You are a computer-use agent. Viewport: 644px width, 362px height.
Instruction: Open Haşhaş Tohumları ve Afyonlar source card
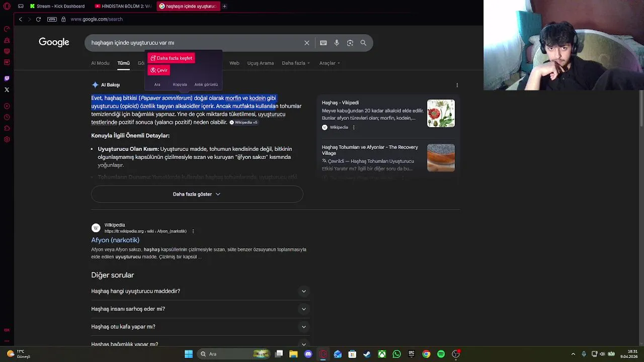pos(388,158)
